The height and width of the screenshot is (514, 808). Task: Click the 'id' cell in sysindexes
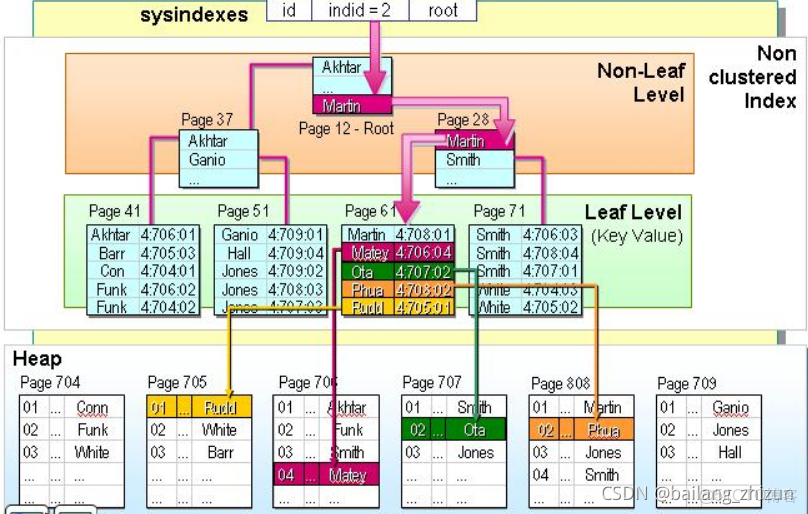pyautogui.click(x=289, y=10)
